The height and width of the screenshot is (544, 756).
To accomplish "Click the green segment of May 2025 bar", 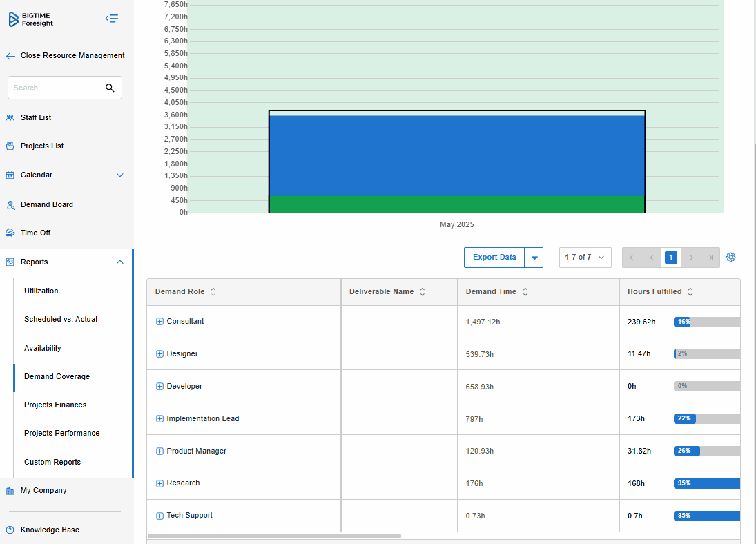I will 457,204.
